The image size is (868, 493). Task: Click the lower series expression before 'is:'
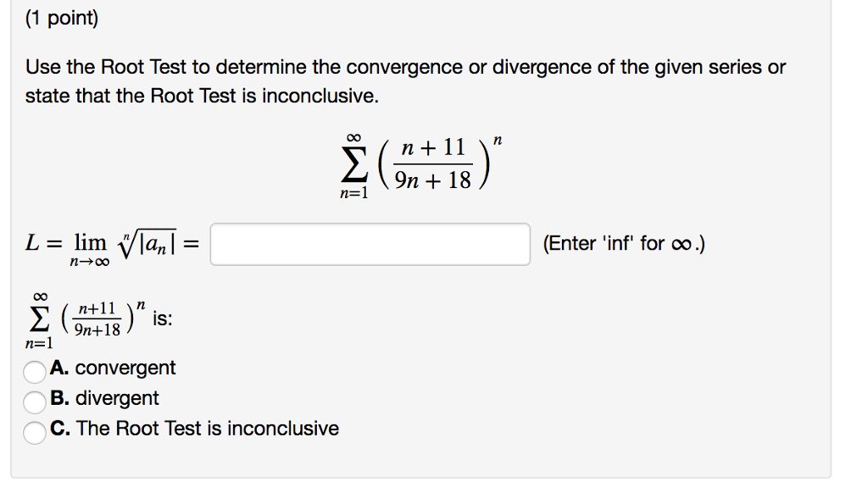coord(81,318)
